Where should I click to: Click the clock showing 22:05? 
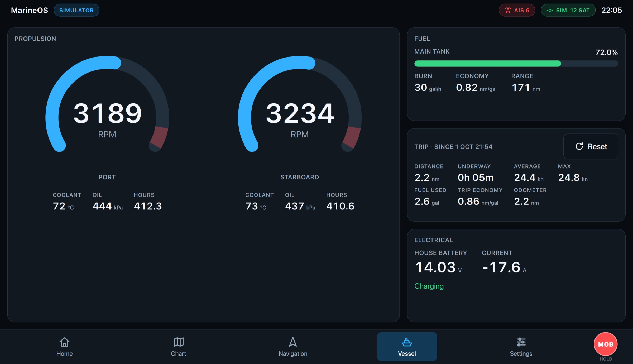click(611, 10)
